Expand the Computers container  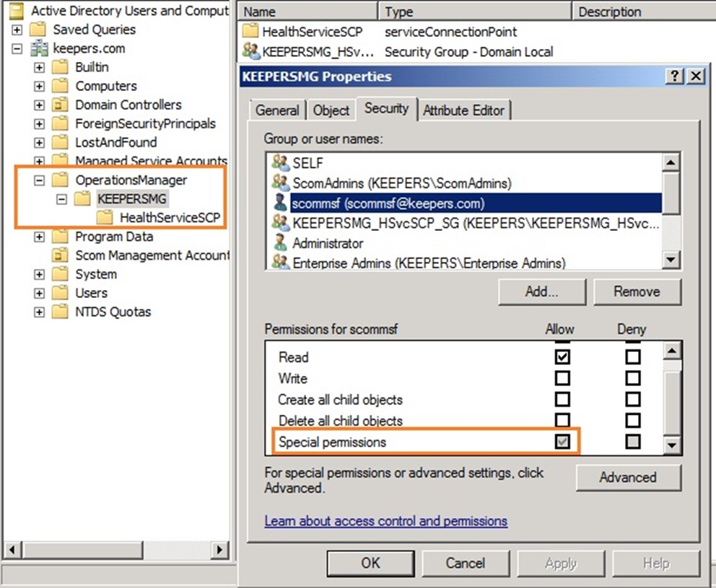39,86
